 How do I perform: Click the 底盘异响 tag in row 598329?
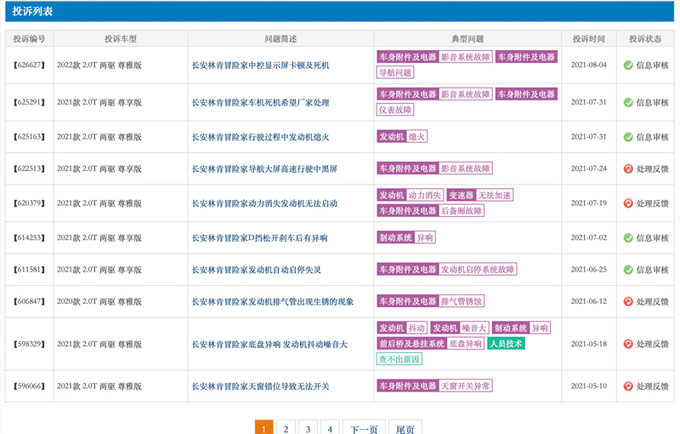[465, 343]
